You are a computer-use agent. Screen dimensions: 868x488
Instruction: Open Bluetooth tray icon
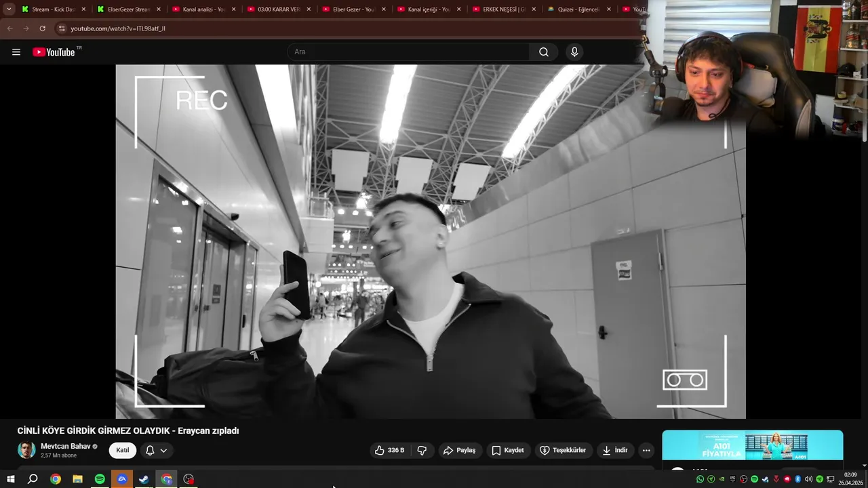pos(798,479)
